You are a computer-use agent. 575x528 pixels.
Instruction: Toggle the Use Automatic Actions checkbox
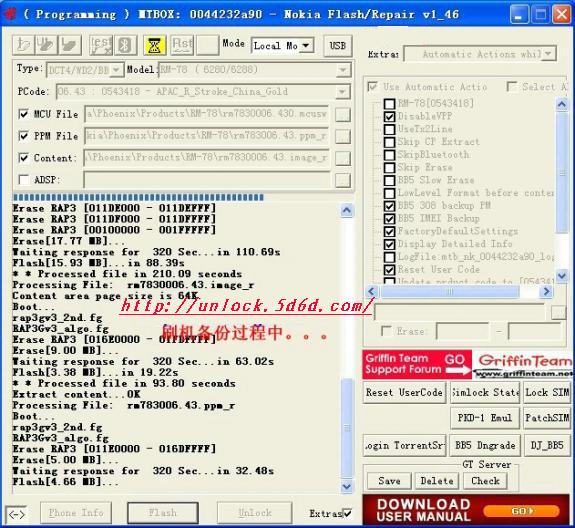tap(372, 87)
